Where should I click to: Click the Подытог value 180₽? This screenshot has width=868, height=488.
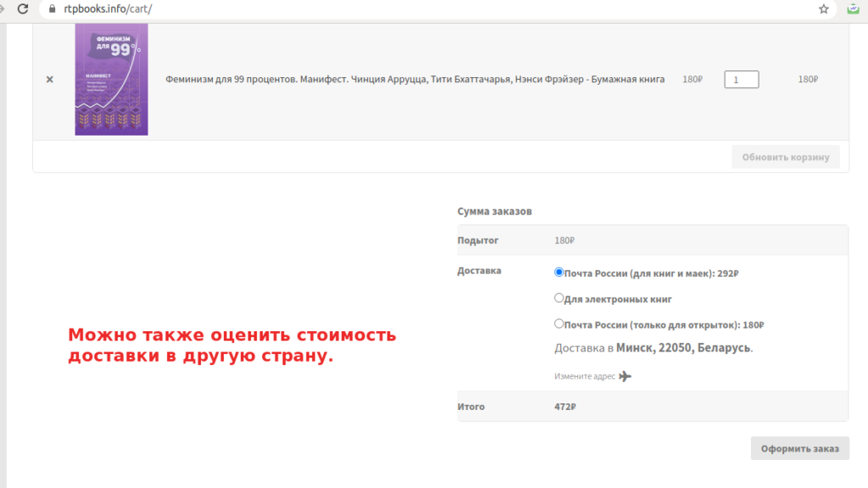564,241
